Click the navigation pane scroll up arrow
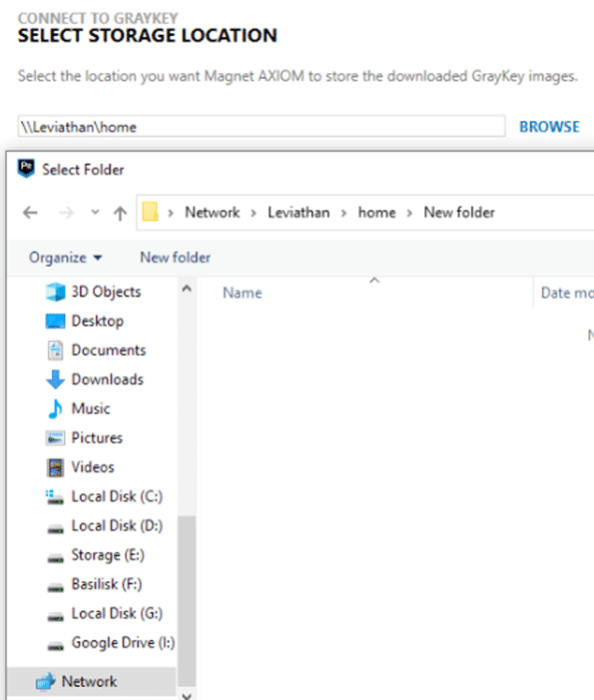This screenshot has width=594, height=700. coord(187,289)
